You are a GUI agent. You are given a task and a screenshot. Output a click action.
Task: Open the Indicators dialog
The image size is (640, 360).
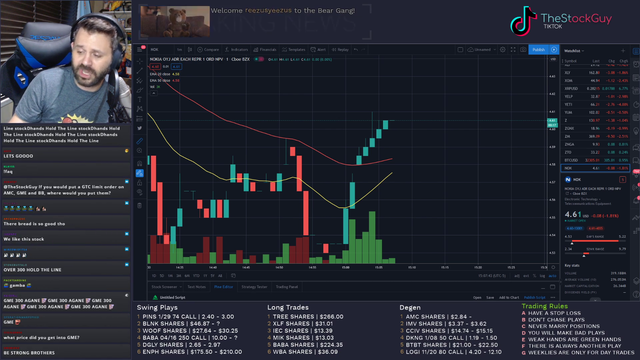click(x=236, y=49)
